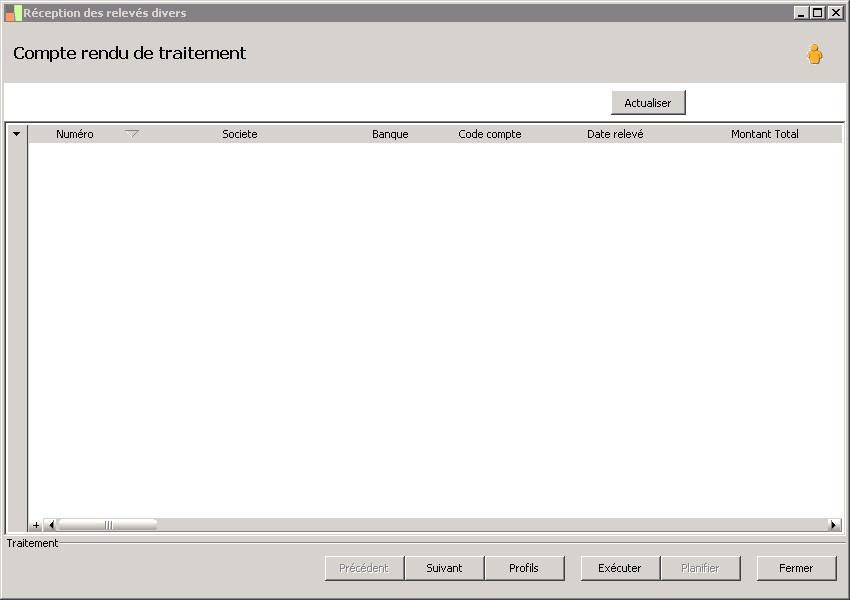
Task: Click the right scroll arrow
Action: pyautogui.click(x=834, y=525)
